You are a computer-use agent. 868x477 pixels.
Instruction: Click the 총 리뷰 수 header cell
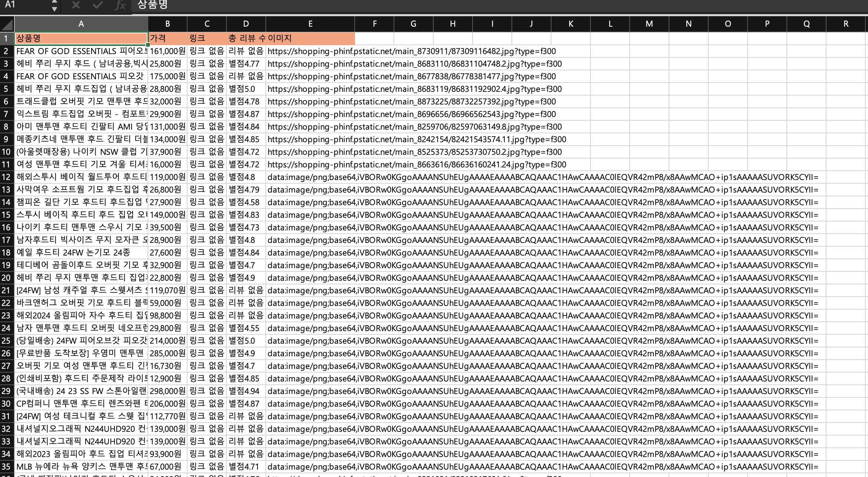point(246,39)
